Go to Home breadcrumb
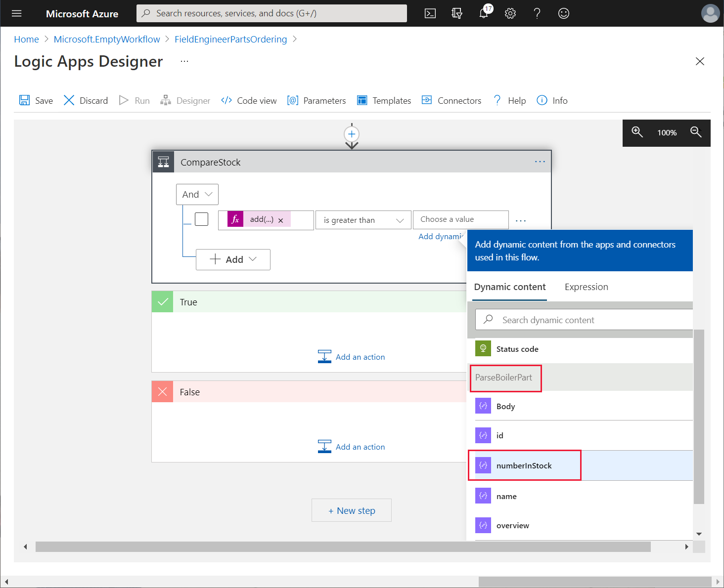Image resolution: width=724 pixels, height=588 pixels. tap(26, 40)
